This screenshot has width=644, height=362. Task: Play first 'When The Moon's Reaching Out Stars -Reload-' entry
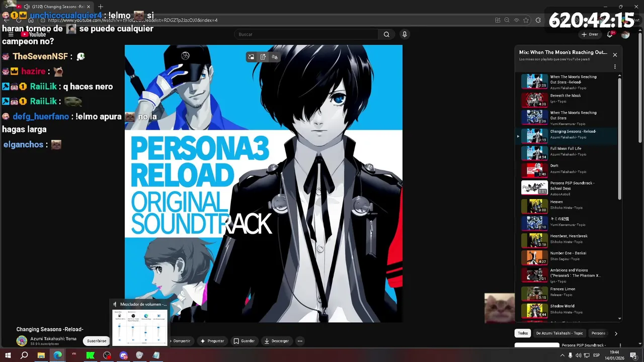[566, 81]
